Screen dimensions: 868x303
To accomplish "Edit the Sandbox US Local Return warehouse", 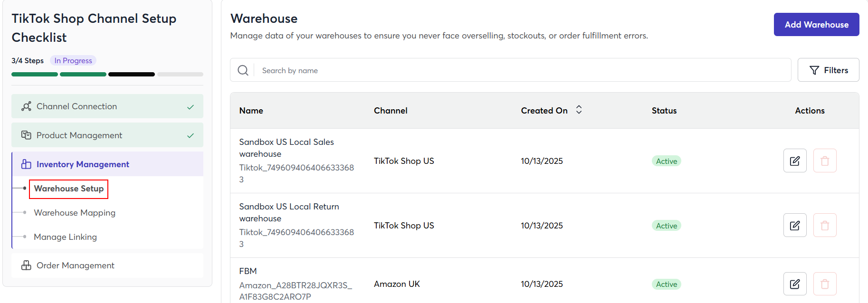I will pyautogui.click(x=794, y=226).
